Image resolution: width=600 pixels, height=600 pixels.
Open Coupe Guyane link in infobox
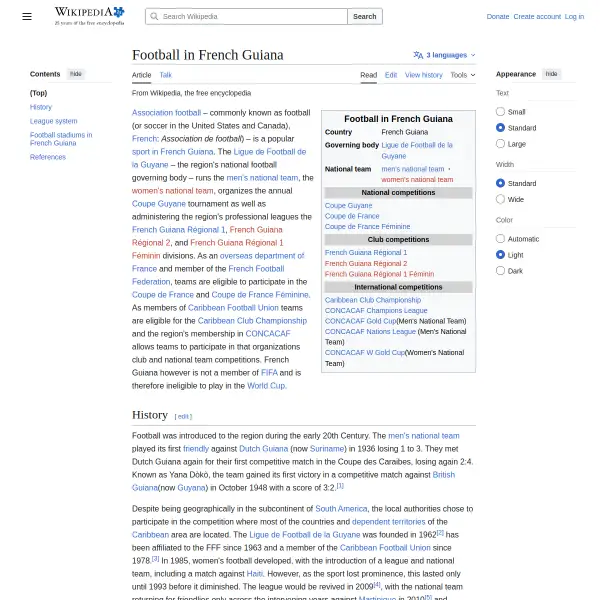[348, 205]
